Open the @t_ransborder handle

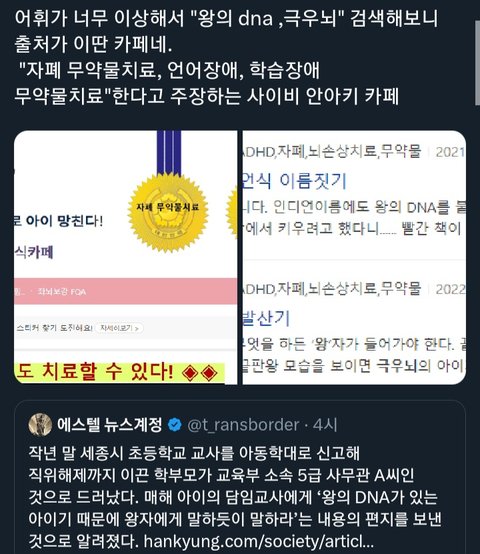[243, 425]
